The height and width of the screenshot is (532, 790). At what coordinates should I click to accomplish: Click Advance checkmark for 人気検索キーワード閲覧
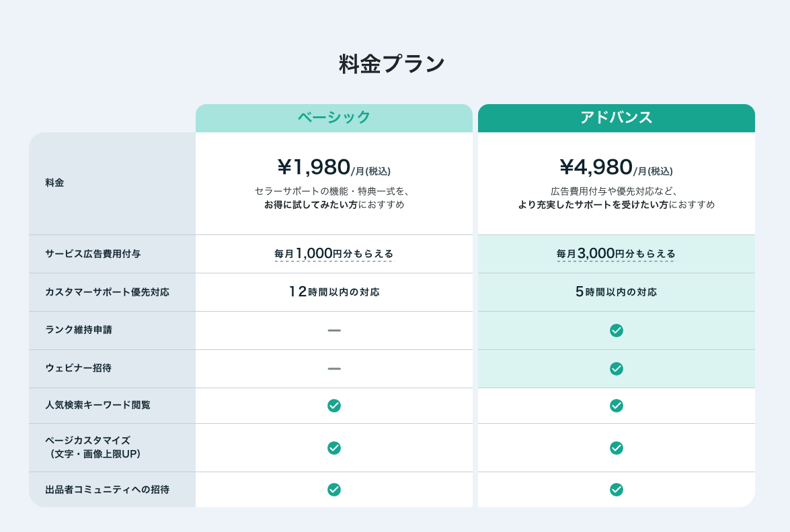[616, 405]
